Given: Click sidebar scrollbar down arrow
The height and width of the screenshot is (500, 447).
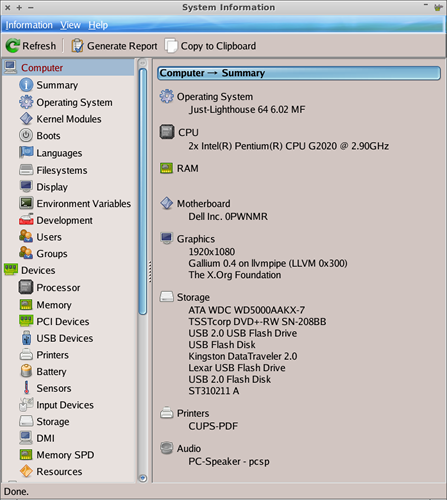Looking at the screenshot, I should point(143,478).
